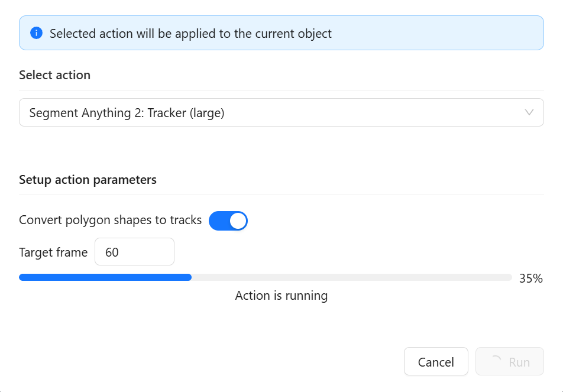This screenshot has width=563, height=392.
Task: Click the blue info icon in the banner
Action: 36,33
